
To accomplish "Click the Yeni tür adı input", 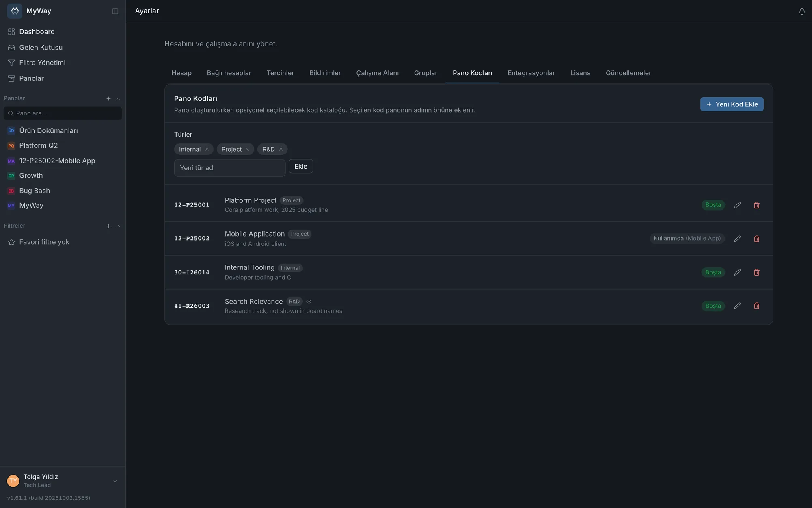I will pos(230,168).
